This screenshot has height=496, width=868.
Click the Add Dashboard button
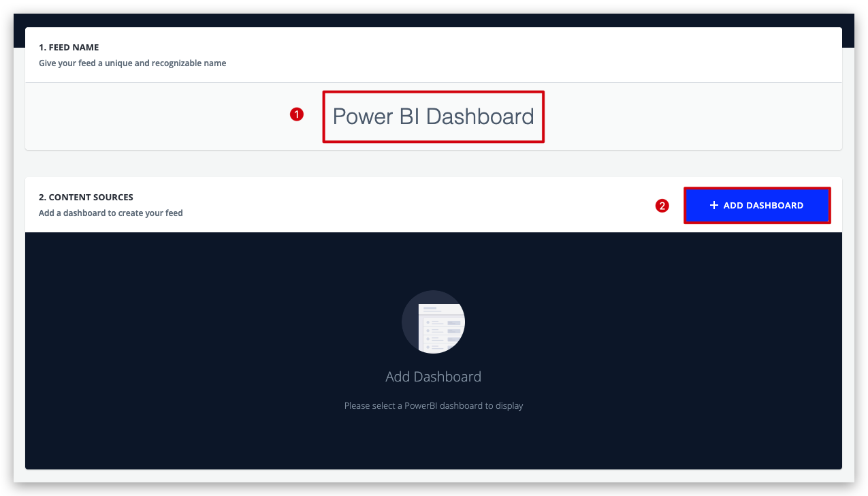click(x=757, y=205)
